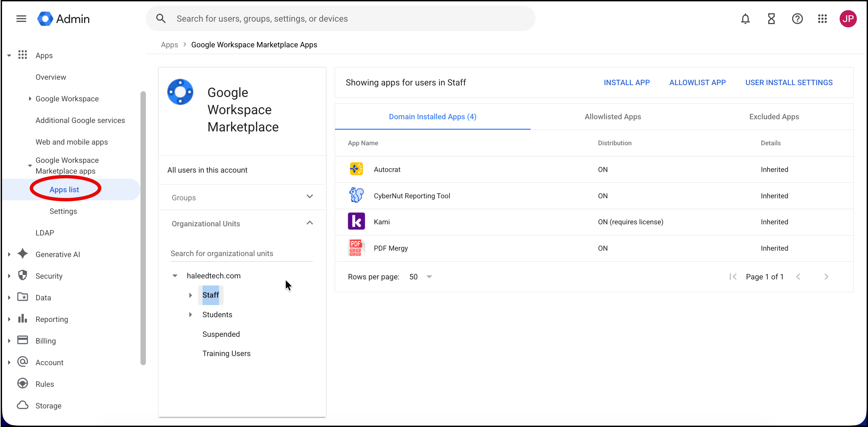Click the Reporting bar chart icon
The image size is (868, 427).
(23, 319)
